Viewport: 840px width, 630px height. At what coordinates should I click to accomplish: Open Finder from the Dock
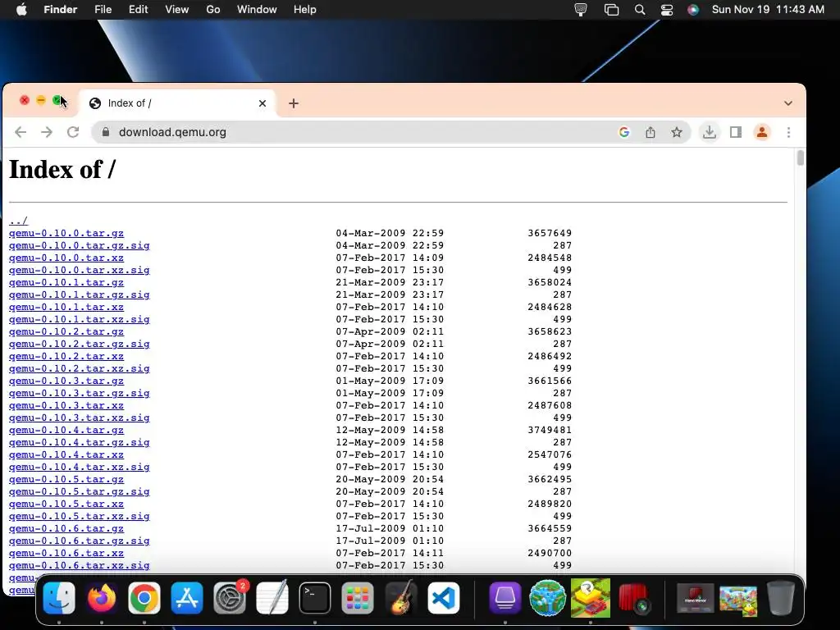point(59,598)
